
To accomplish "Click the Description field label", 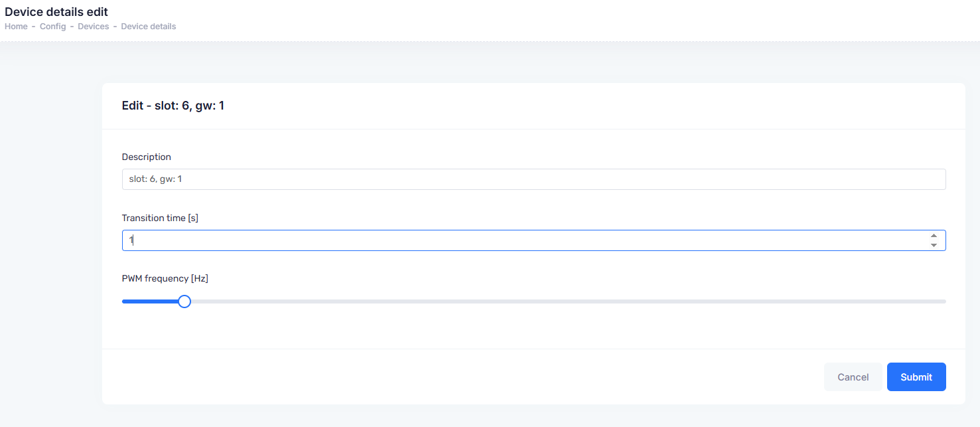I will pos(147,157).
